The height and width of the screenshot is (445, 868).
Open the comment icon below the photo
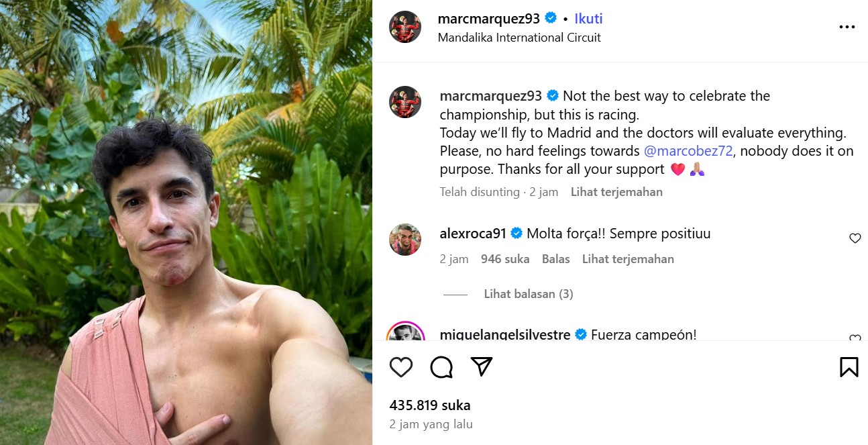(441, 366)
